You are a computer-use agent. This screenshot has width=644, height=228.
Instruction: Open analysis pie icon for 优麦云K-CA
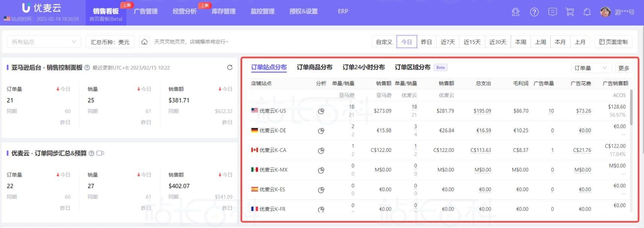tap(321, 150)
